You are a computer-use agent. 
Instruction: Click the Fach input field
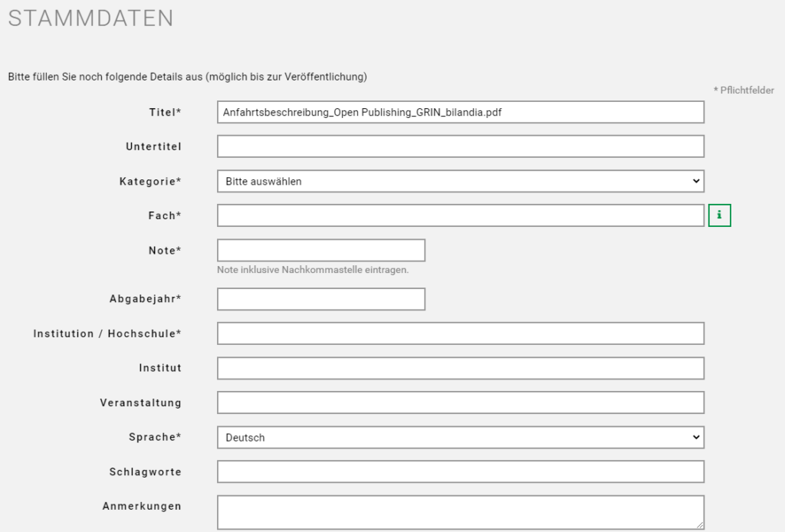(460, 215)
